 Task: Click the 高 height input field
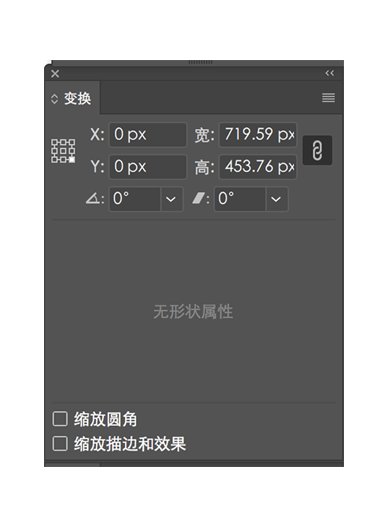pyautogui.click(x=258, y=167)
